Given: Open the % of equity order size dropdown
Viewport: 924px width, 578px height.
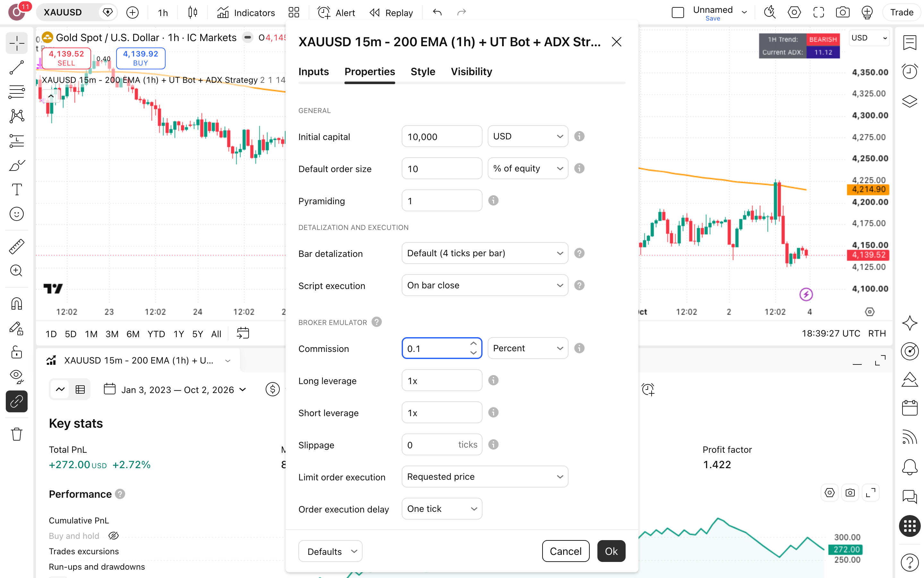Looking at the screenshot, I should (528, 169).
